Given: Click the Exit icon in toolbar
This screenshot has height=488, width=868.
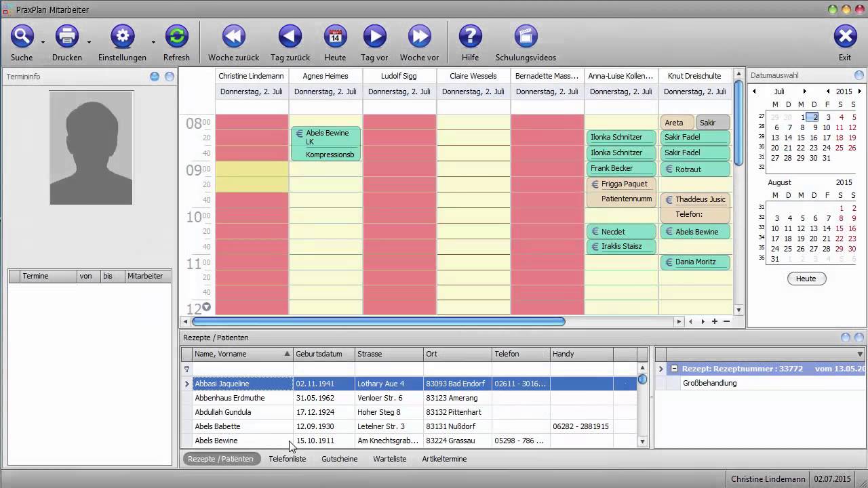Looking at the screenshot, I should (x=844, y=37).
